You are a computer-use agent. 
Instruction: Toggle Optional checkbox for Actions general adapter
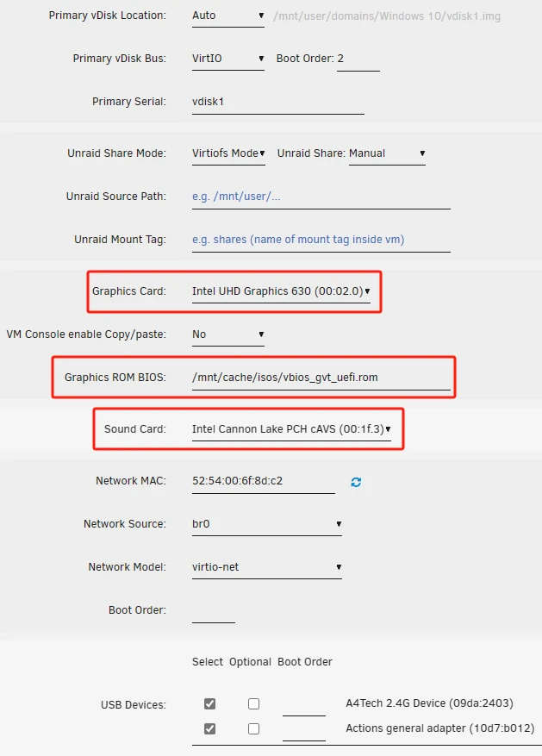tap(253, 728)
